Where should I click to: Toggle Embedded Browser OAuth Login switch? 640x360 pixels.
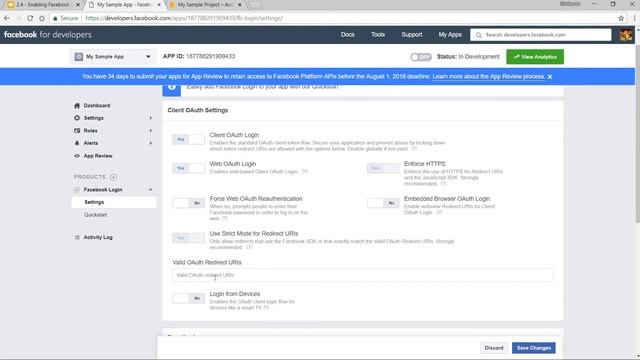(383, 203)
